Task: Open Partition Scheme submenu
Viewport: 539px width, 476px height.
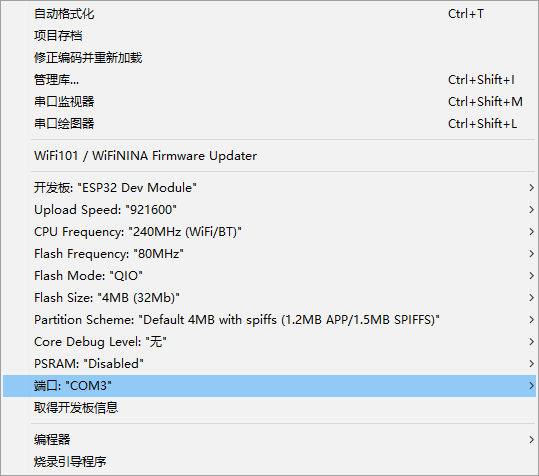Action: (x=269, y=320)
